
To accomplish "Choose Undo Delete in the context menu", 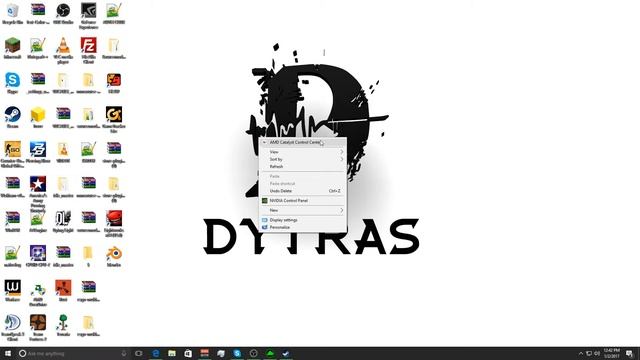I will coord(303,191).
